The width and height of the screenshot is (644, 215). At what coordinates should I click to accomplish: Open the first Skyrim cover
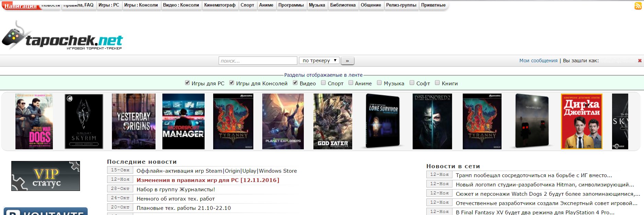click(84, 121)
